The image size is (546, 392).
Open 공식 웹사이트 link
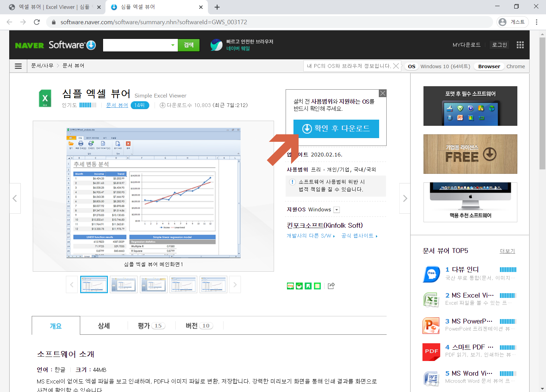pos(359,236)
